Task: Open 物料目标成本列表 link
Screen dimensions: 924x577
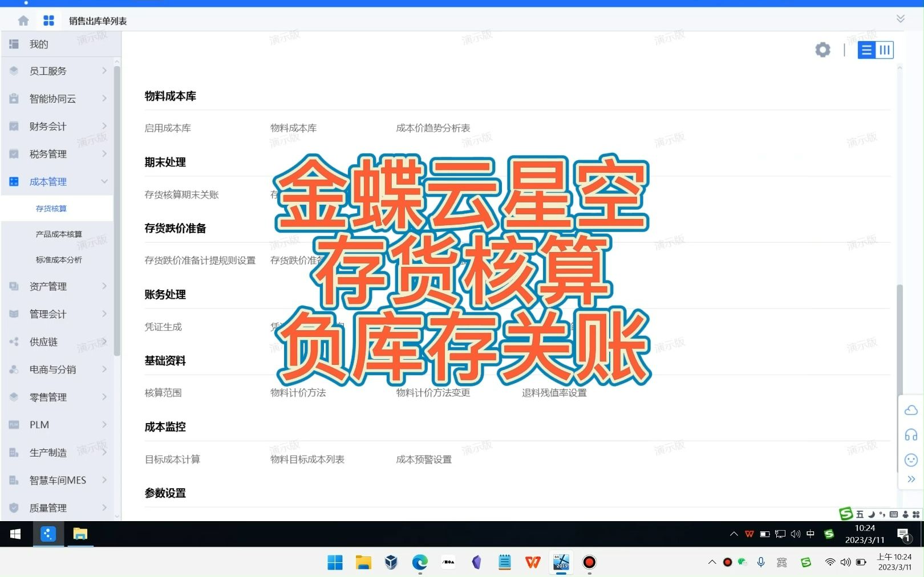Action: coord(307,460)
